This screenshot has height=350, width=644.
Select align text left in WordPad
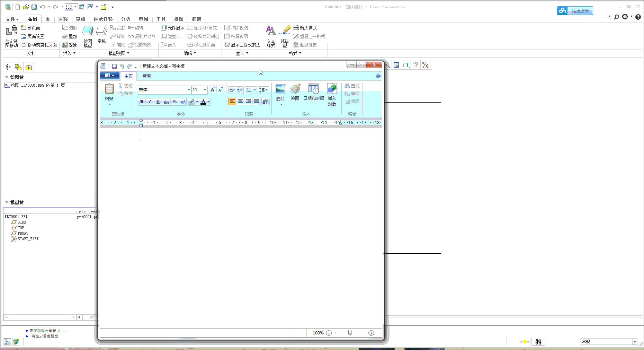point(232,102)
